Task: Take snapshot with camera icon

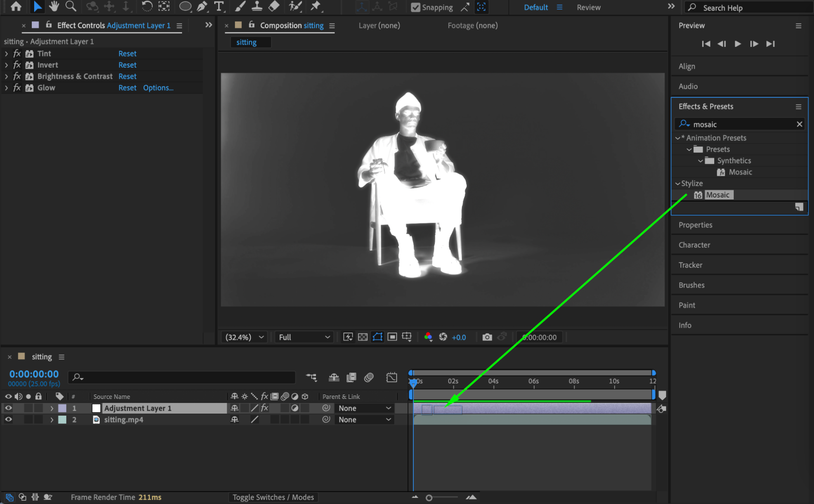Action: (x=487, y=337)
